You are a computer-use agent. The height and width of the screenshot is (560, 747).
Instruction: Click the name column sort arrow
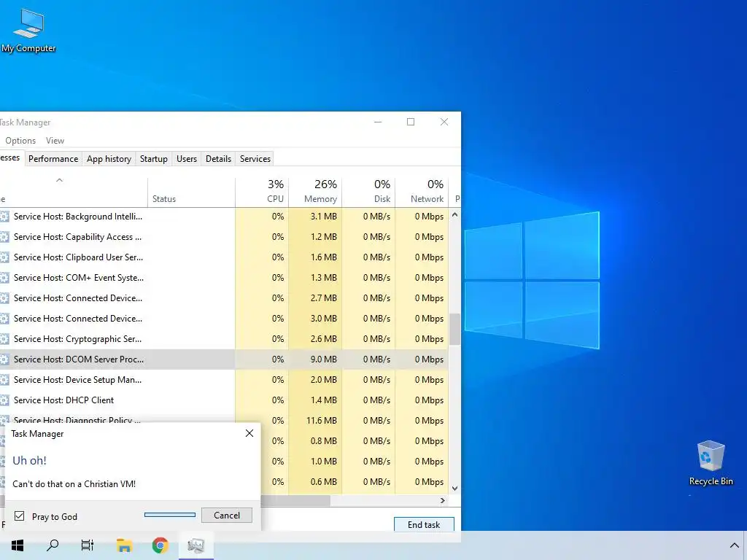coord(60,180)
